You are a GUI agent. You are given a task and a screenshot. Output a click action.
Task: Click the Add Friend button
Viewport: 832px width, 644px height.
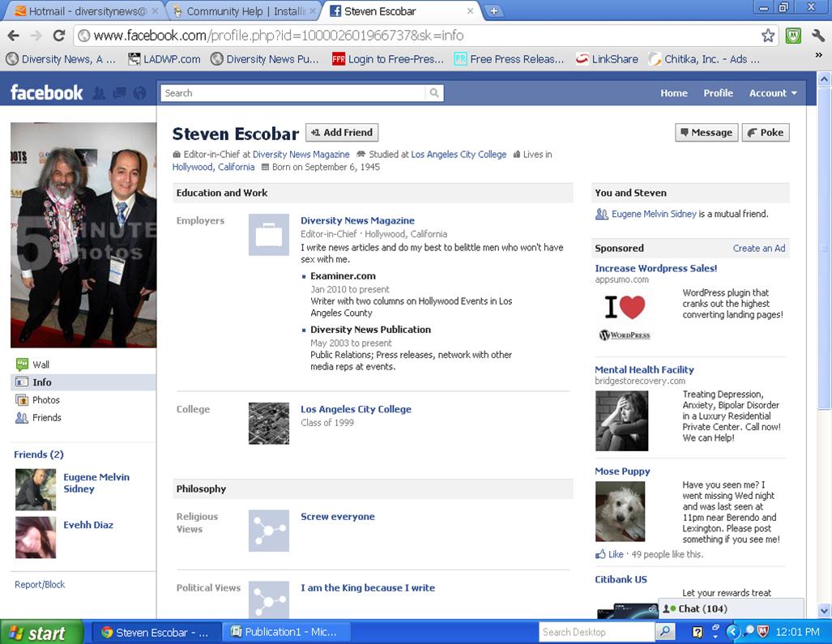pos(342,132)
